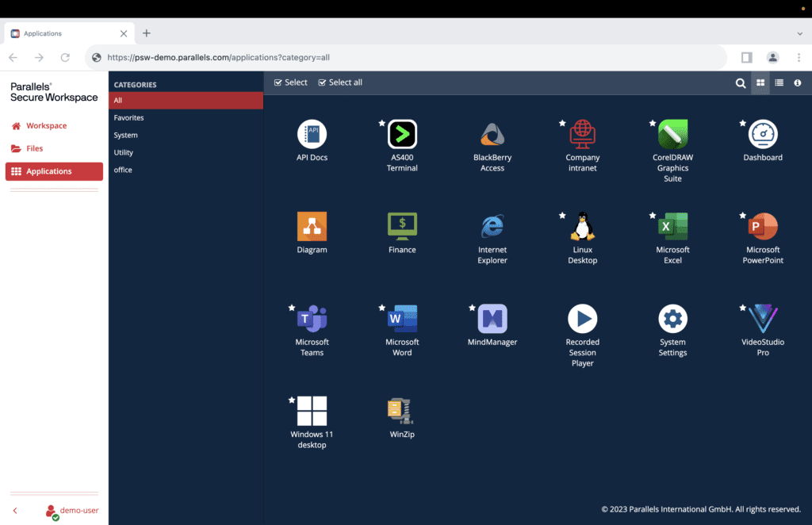Screen dimensions: 812x525
Task: Launch the MindManager app
Action: (492, 319)
